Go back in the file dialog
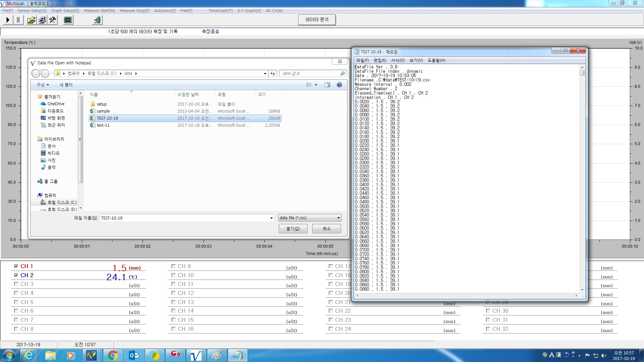The width and height of the screenshot is (644, 362). (x=36, y=73)
